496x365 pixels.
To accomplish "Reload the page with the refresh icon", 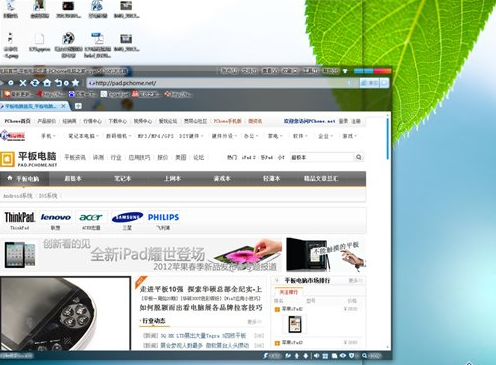I will [x=35, y=83].
